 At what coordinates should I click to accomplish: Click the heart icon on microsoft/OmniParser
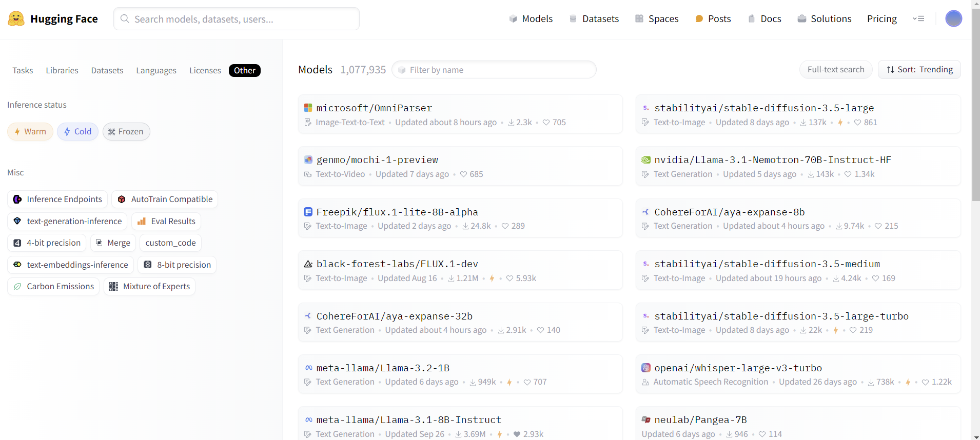pyautogui.click(x=546, y=123)
